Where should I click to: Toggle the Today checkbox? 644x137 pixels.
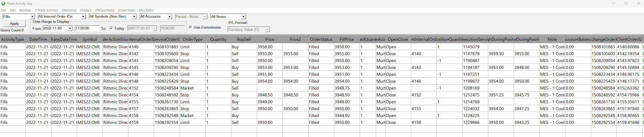[111, 28]
